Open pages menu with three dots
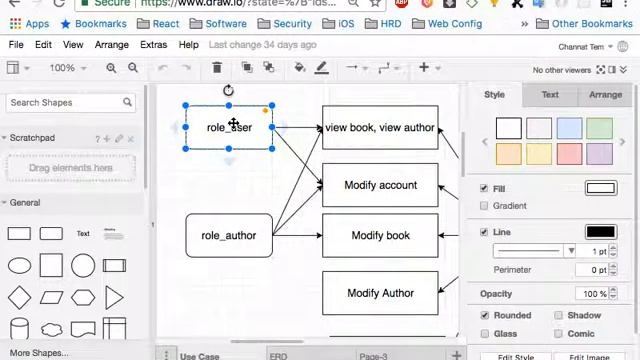The width and height of the screenshot is (640, 360). click(166, 355)
